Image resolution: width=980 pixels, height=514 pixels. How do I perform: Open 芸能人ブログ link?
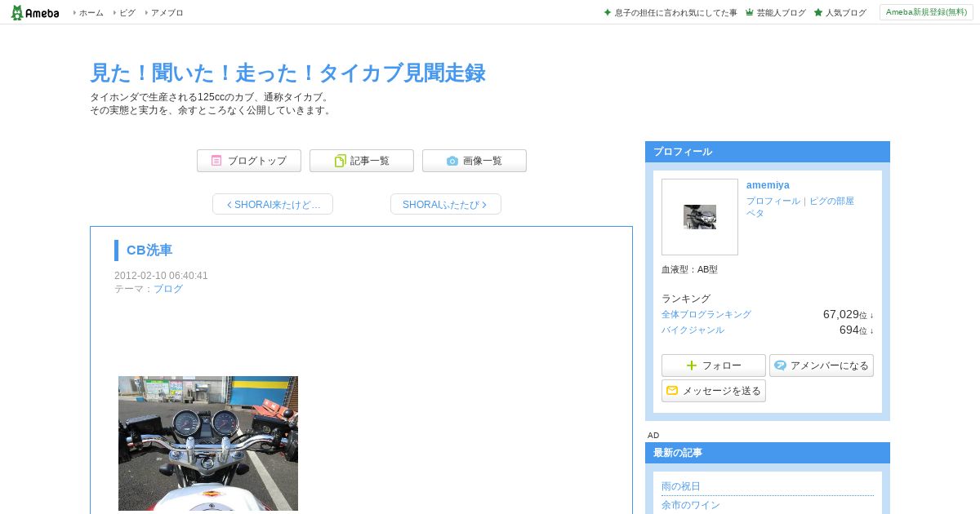point(781,13)
